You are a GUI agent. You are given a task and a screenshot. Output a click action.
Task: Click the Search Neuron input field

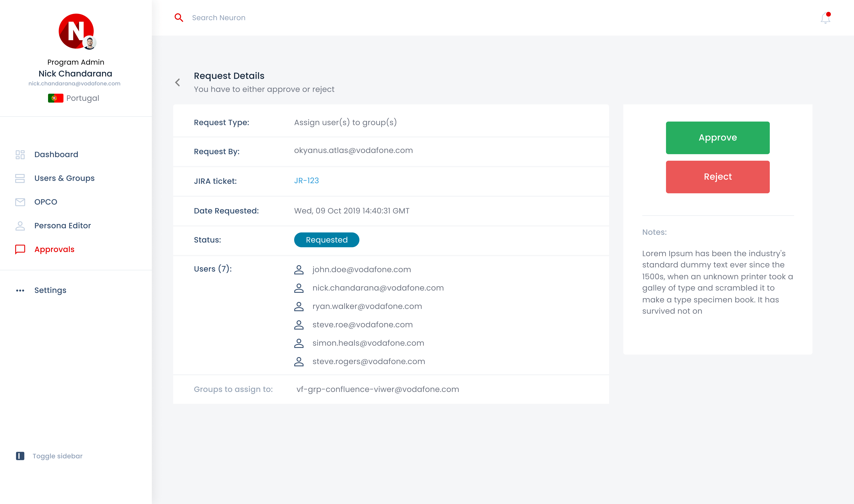(x=219, y=18)
